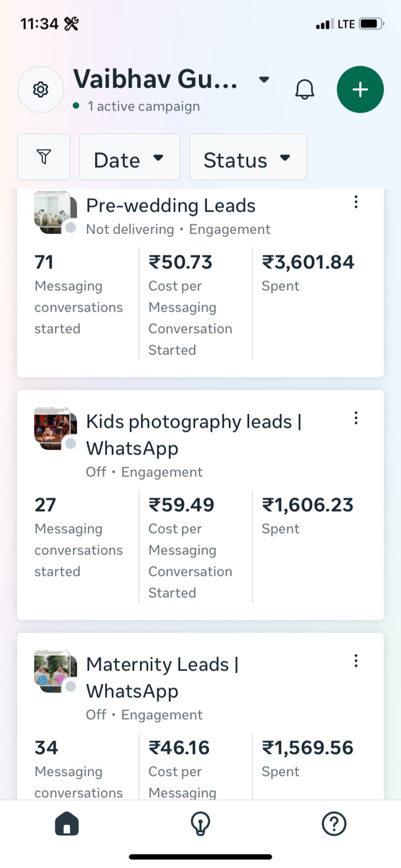Switch to the lightbulb insights tab
401x868 pixels.
(200, 824)
